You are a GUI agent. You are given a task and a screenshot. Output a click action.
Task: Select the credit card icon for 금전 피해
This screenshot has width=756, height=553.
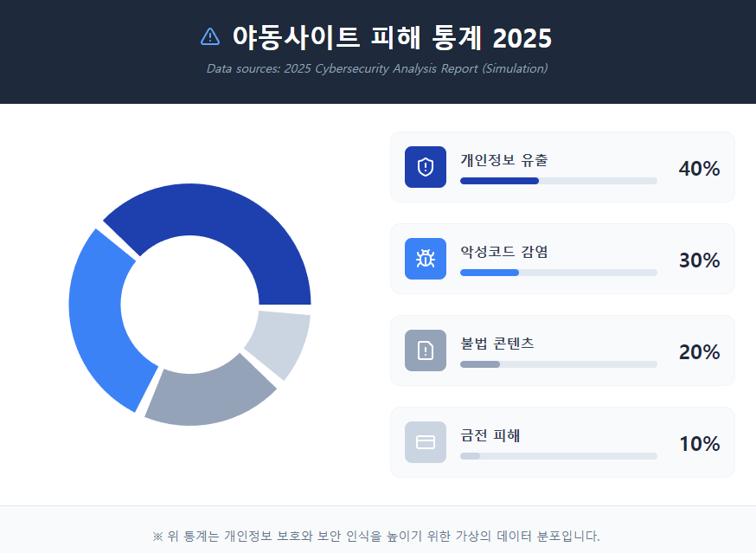[425, 442]
